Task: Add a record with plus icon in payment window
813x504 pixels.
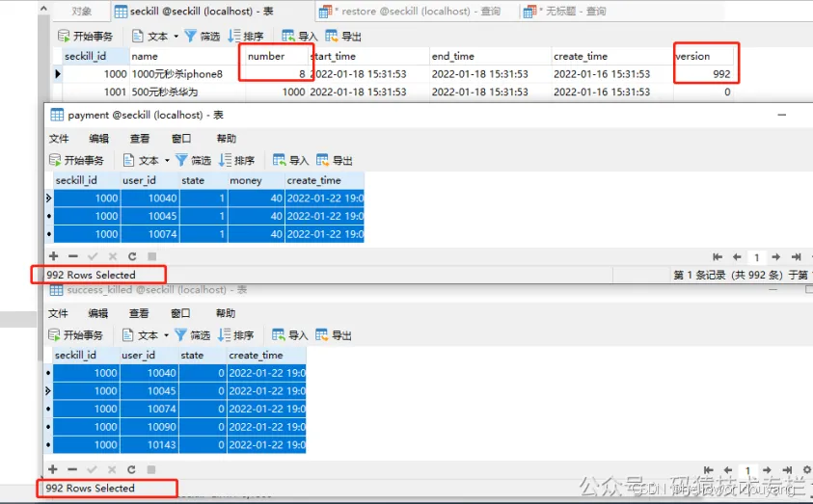Action: click(x=53, y=256)
